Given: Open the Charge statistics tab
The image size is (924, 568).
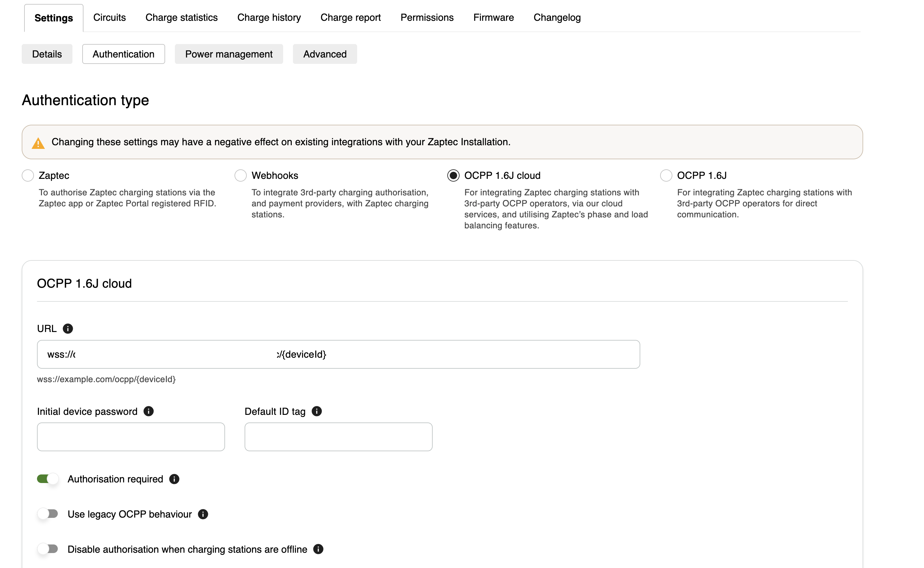Looking at the screenshot, I should pyautogui.click(x=181, y=18).
